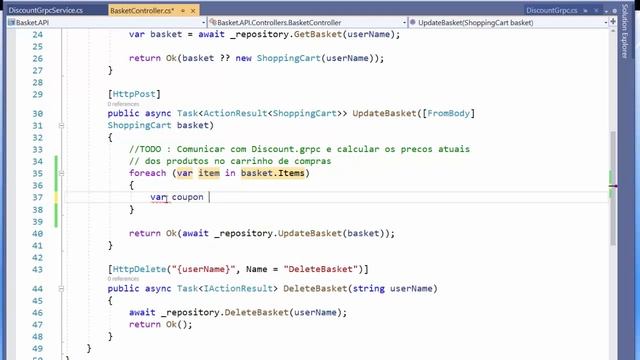Place cursor on the HttpPost attribute
The height and width of the screenshot is (360, 640).
[x=134, y=94]
